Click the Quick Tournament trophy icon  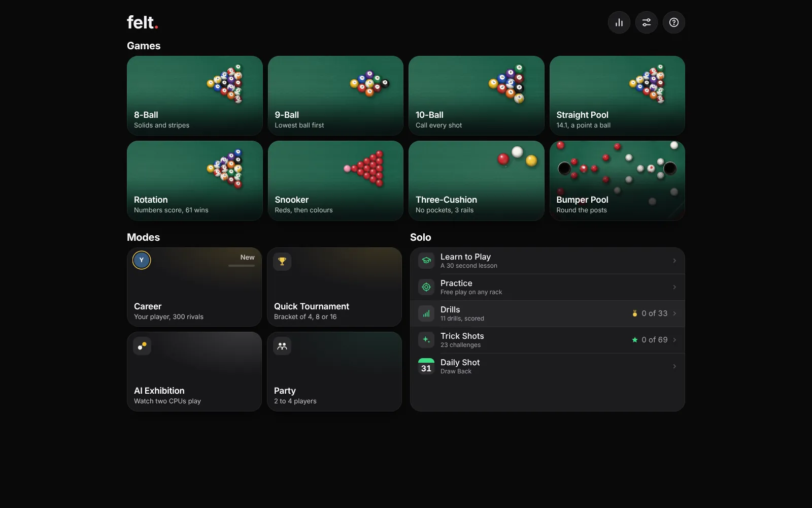pyautogui.click(x=282, y=262)
